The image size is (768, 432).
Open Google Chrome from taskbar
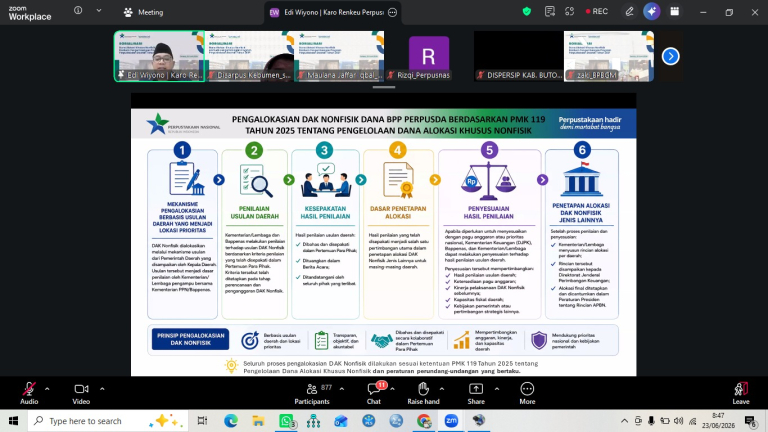click(x=424, y=421)
